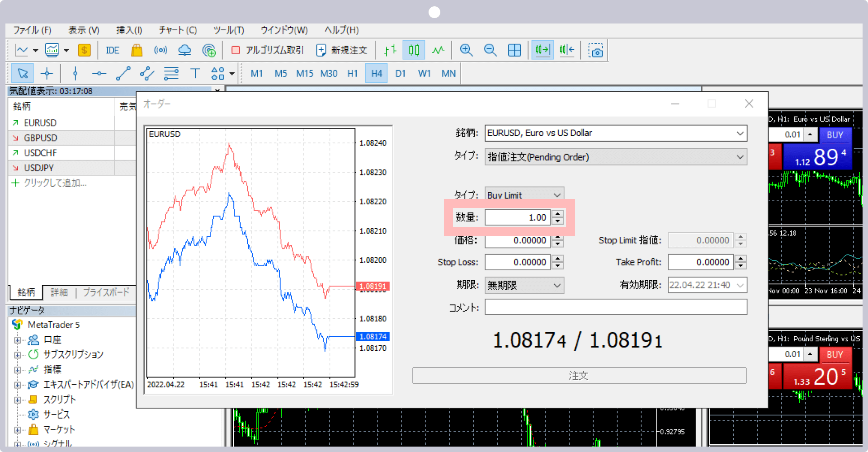Open the IDE MetaEditor button
This screenshot has height=452, width=868.
tap(113, 50)
